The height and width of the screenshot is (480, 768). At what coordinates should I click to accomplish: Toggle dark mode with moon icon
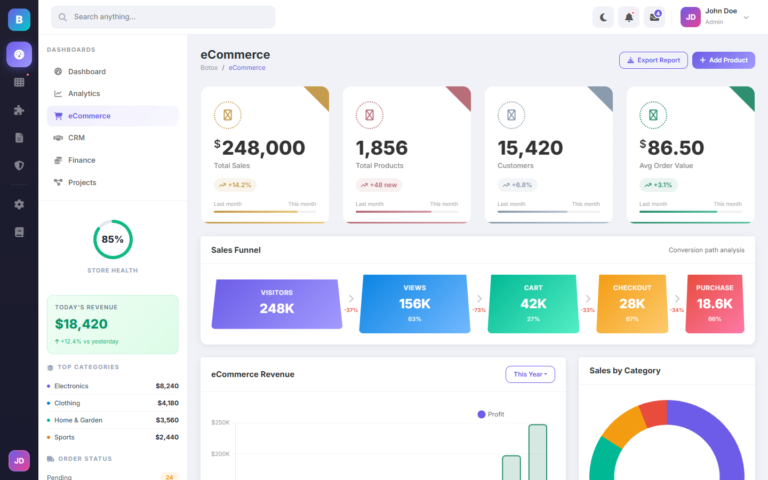tap(603, 18)
